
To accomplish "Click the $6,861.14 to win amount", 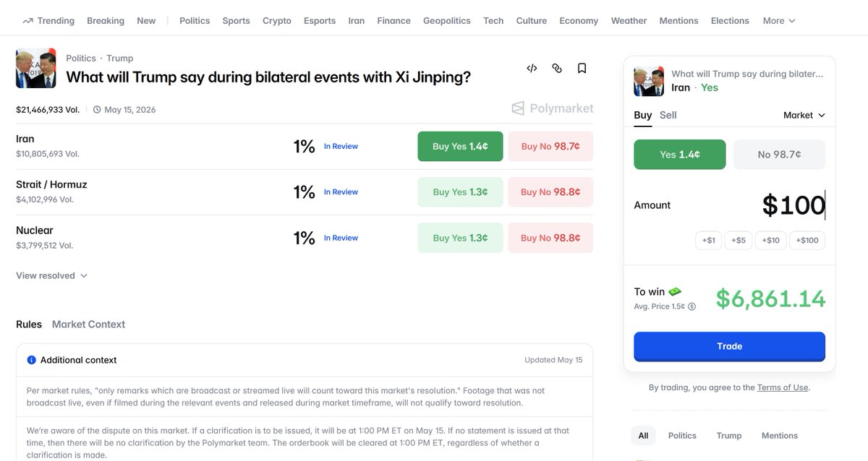I will click(x=770, y=298).
